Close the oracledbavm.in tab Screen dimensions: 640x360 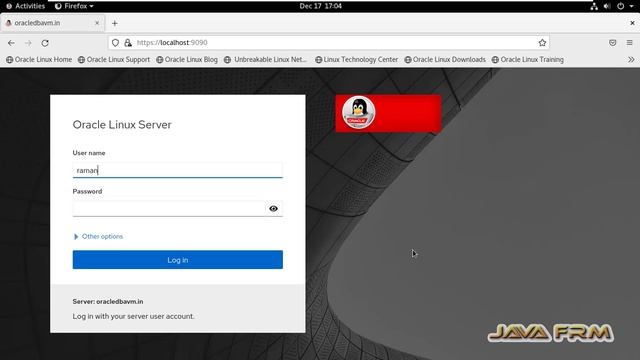(x=97, y=23)
